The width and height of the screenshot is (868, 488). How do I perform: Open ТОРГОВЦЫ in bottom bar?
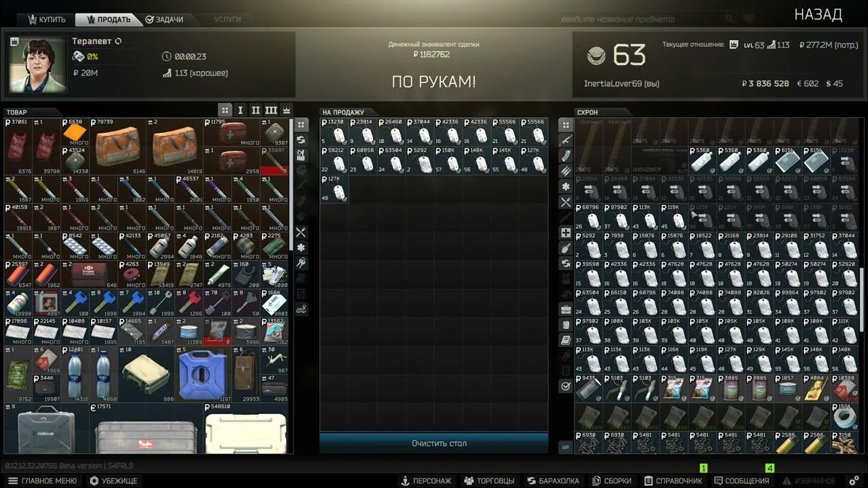tap(489, 481)
